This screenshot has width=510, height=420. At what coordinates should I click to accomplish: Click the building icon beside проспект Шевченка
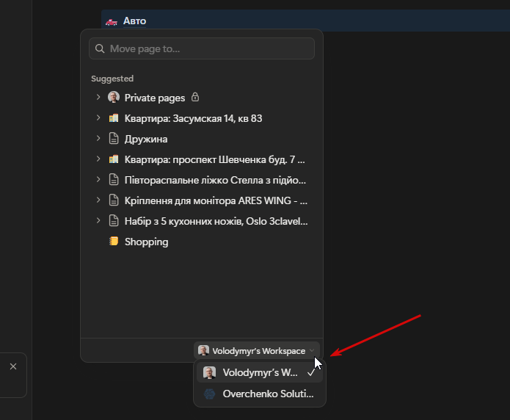pyautogui.click(x=114, y=159)
